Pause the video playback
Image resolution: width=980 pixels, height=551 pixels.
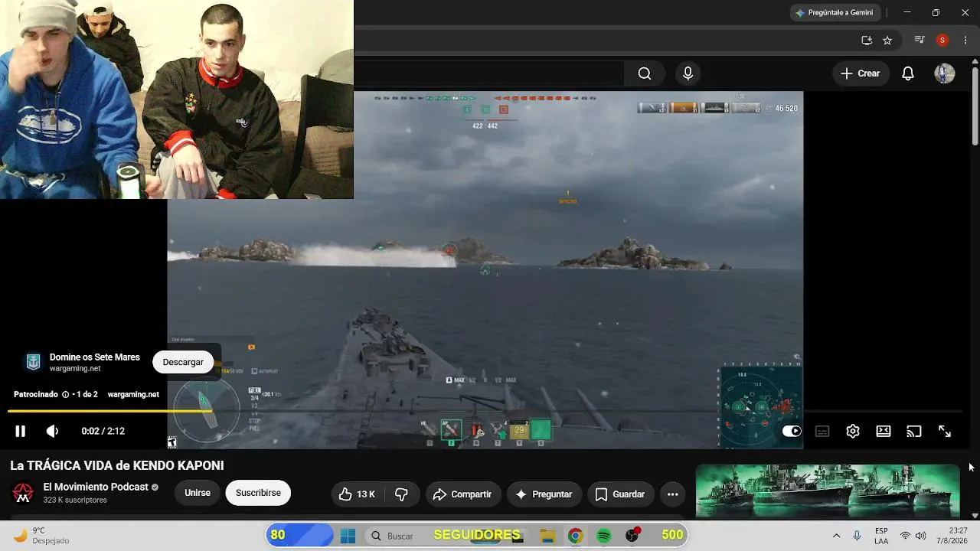(21, 431)
